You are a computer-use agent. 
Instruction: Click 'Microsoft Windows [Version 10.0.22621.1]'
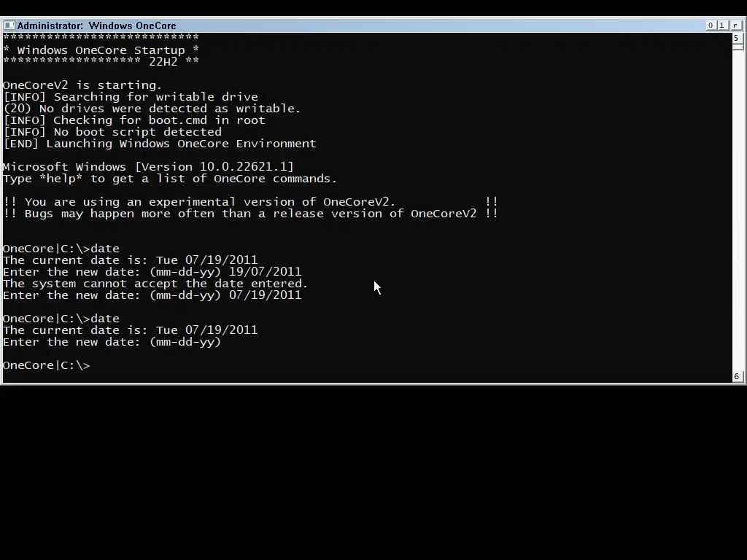click(149, 167)
